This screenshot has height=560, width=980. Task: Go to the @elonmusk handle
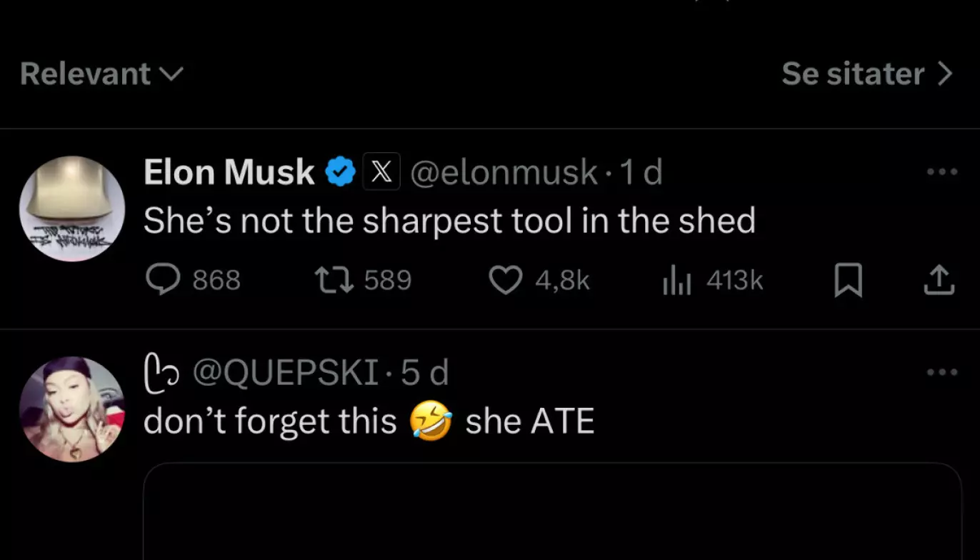503,172
